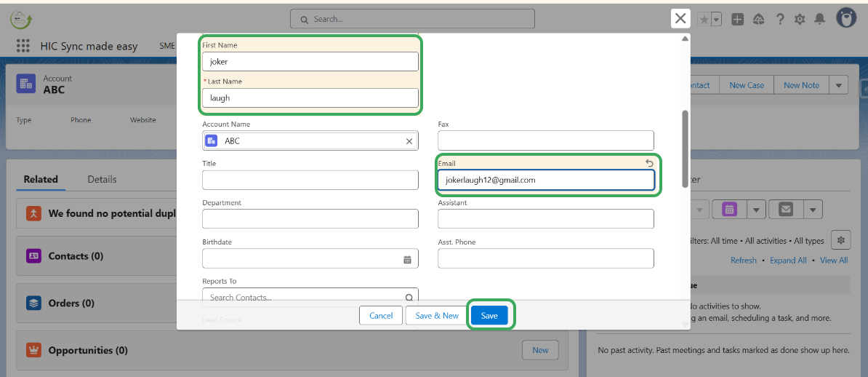Screen dimensions: 868x377
Task: Click the bear avatar profile icon
Action: [846, 18]
